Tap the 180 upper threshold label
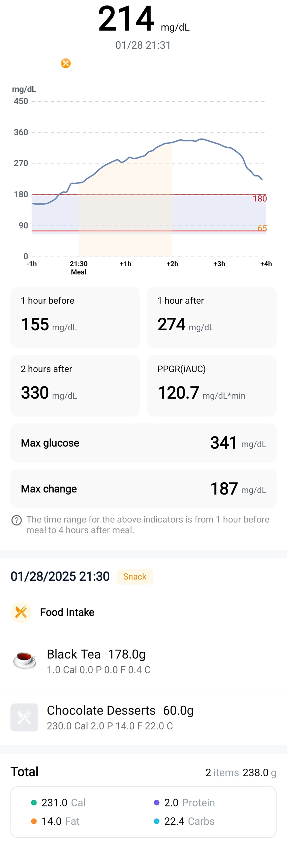 260,199
